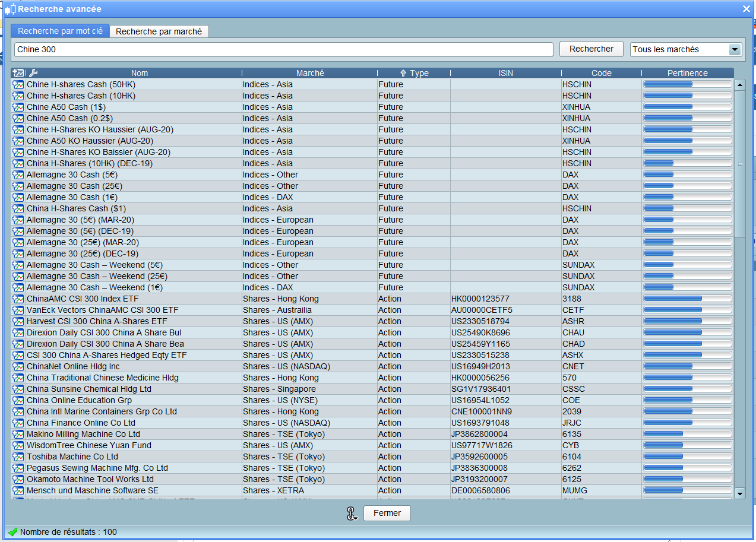Select the Recherche par mot clé tab
Viewport: 756px width, 542px height.
click(x=60, y=31)
